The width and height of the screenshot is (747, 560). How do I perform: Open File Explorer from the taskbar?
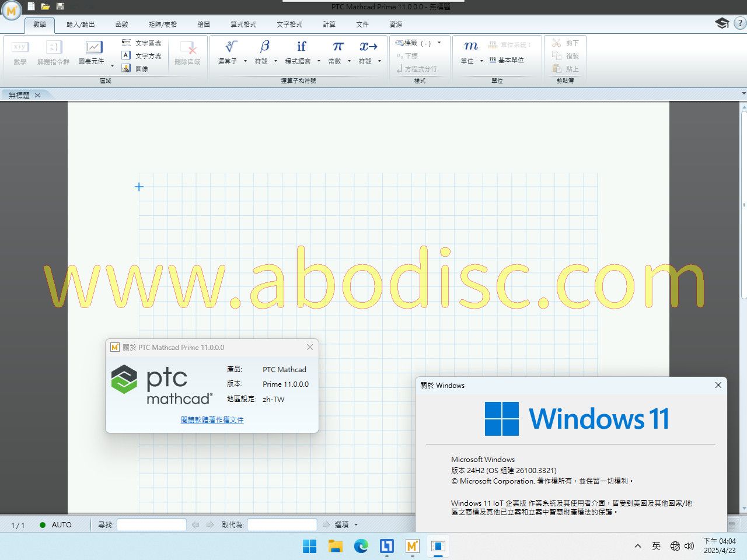point(336,546)
